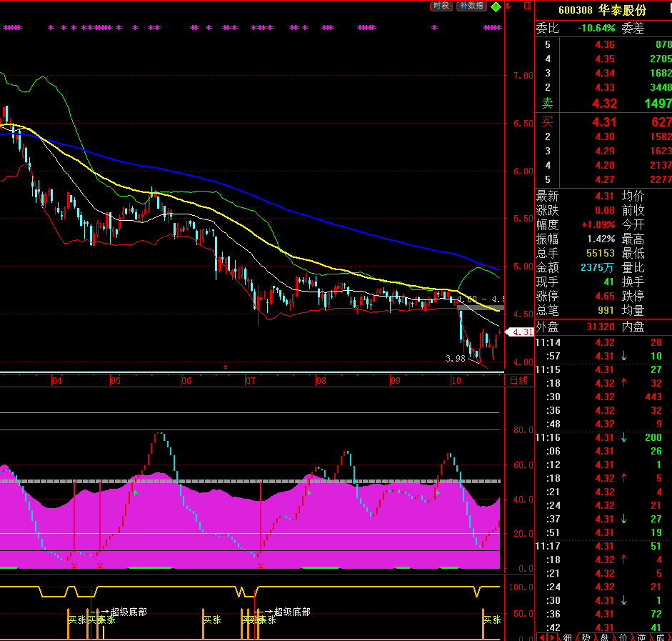Open the 细 detail tab
This screenshot has height=641, width=672.
click(568, 637)
